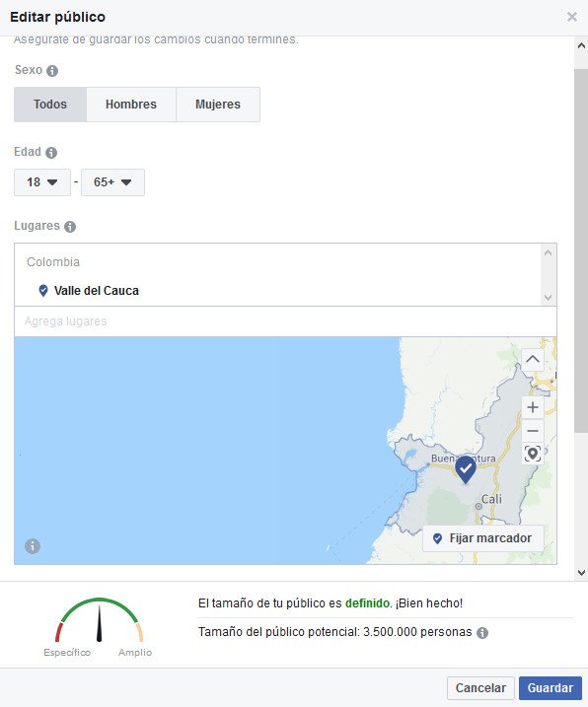Click the Guardar button
Screen dimensions: 588x707
551,688
